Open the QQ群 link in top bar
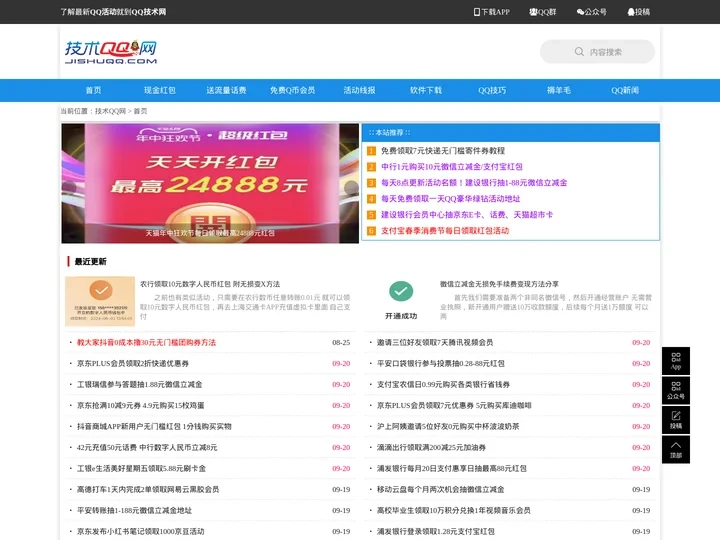The height and width of the screenshot is (540, 720). (542, 12)
